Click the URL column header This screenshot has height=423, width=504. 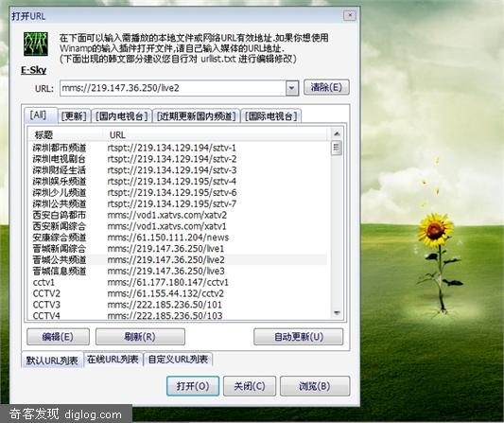[x=117, y=134]
